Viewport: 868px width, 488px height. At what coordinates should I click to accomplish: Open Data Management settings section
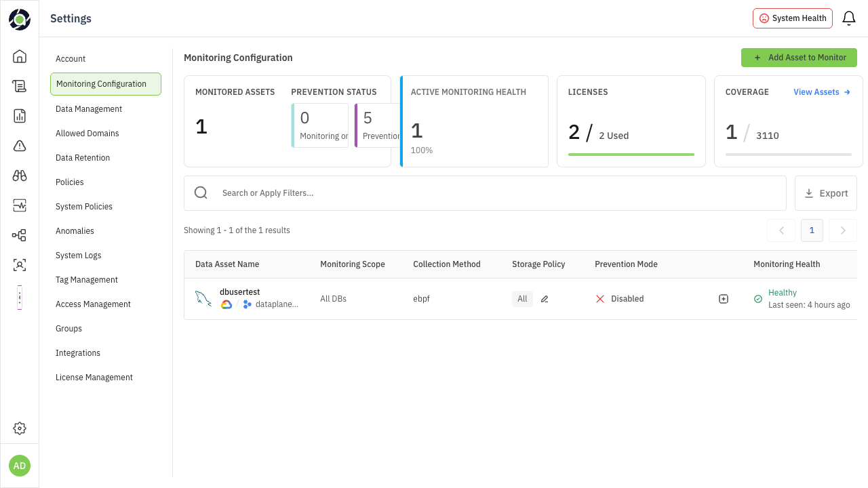(89, 109)
